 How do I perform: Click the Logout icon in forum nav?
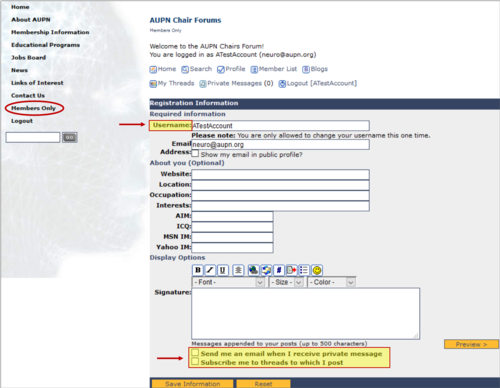282,84
